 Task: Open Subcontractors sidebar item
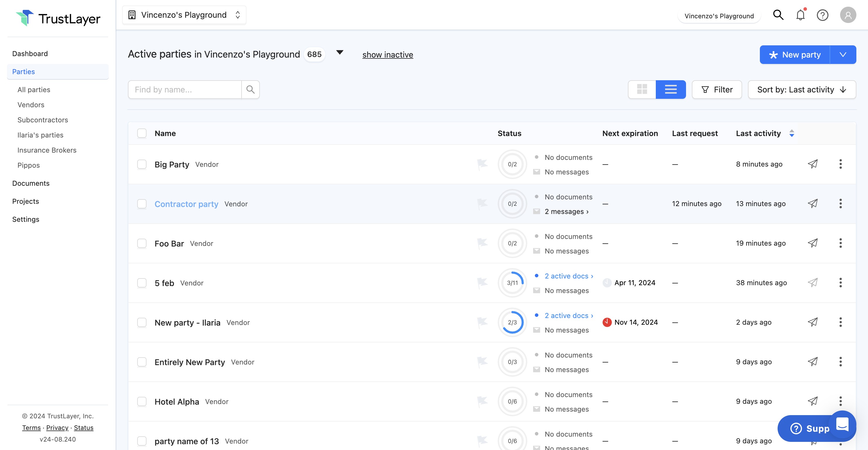click(x=42, y=120)
